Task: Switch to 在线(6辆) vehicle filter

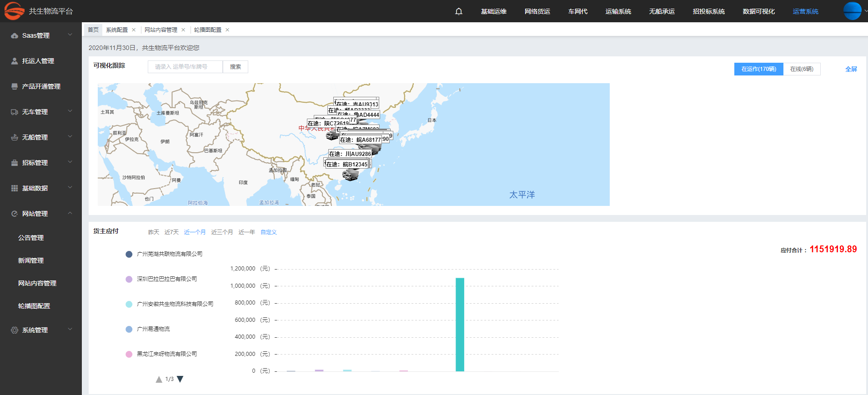Action: pos(802,69)
